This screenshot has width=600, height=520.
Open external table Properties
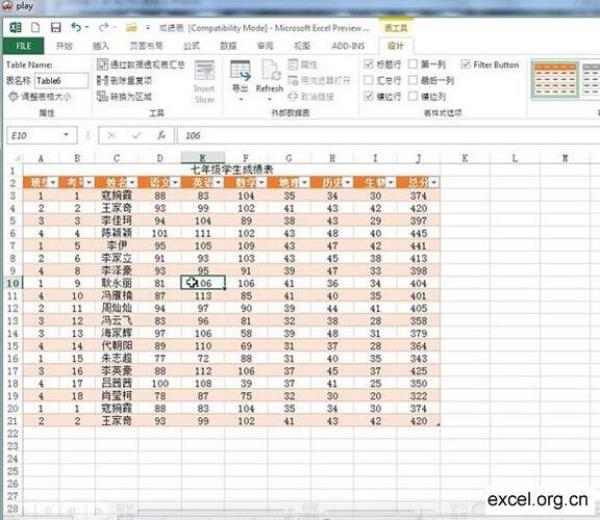point(303,65)
